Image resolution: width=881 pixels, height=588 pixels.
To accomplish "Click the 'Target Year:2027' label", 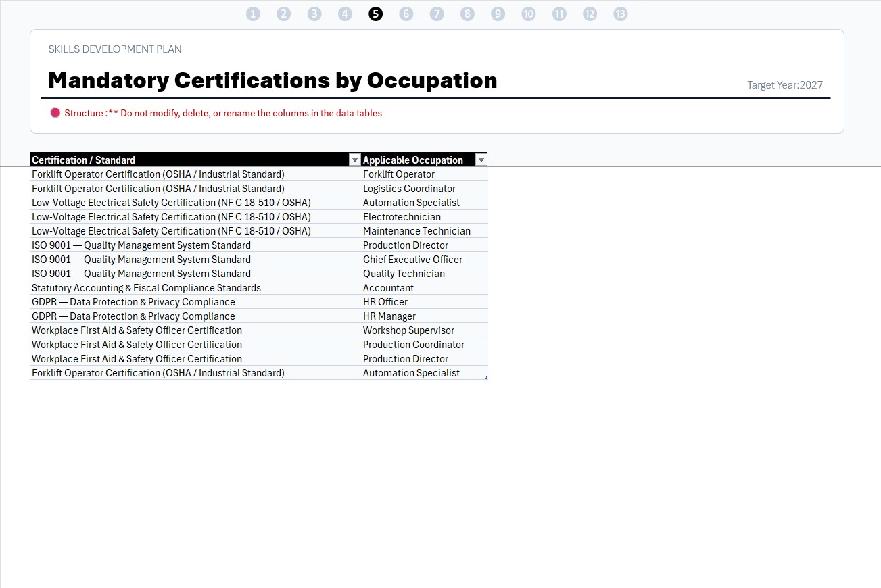I will [785, 85].
